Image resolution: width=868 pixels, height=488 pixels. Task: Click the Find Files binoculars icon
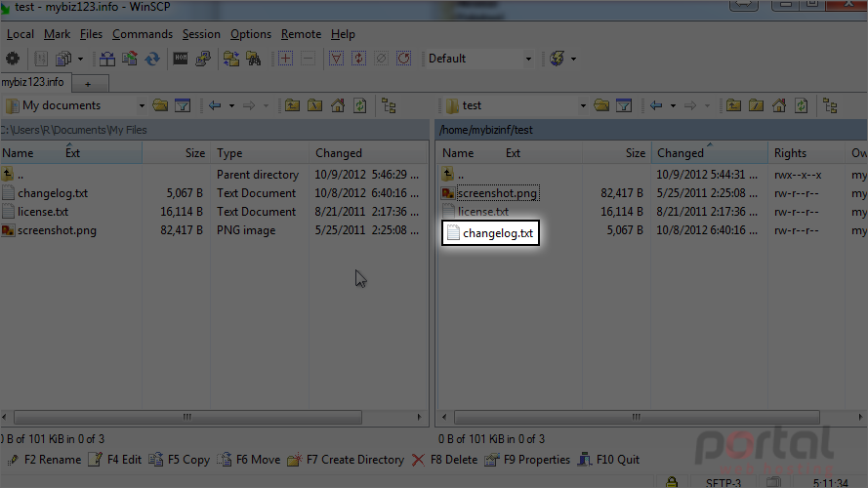pyautogui.click(x=254, y=59)
